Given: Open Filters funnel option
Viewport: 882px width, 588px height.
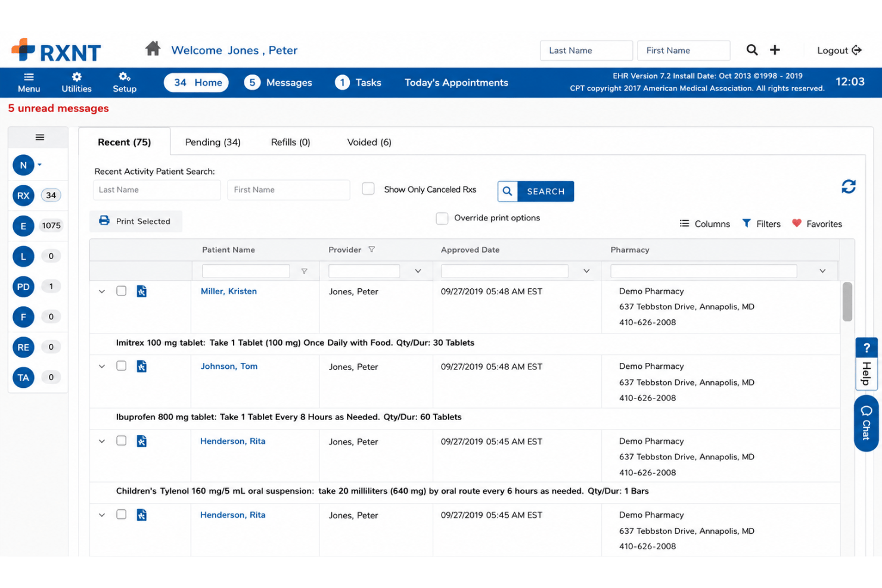Looking at the screenshot, I should (761, 224).
